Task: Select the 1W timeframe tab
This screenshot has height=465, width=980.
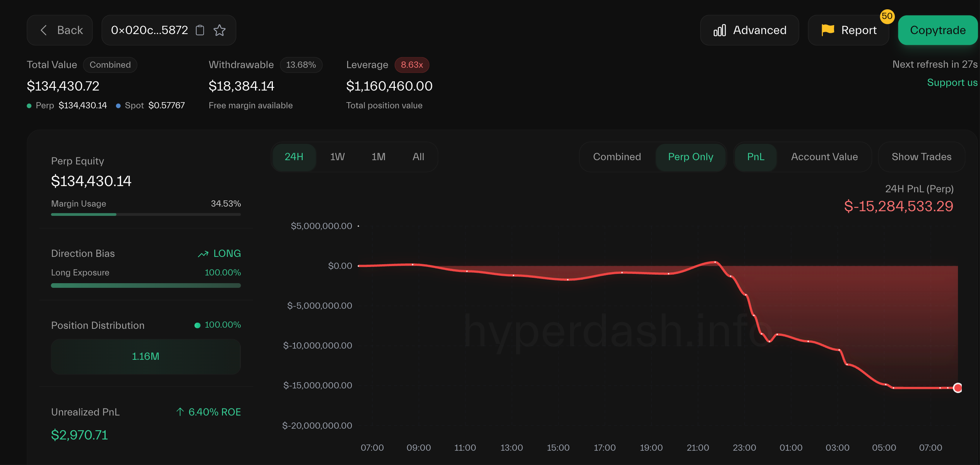Action: click(337, 157)
